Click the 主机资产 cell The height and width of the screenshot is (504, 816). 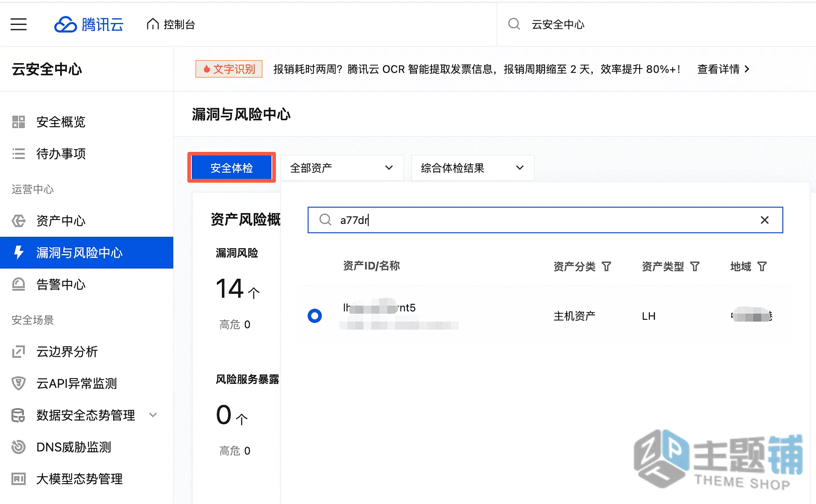574,316
